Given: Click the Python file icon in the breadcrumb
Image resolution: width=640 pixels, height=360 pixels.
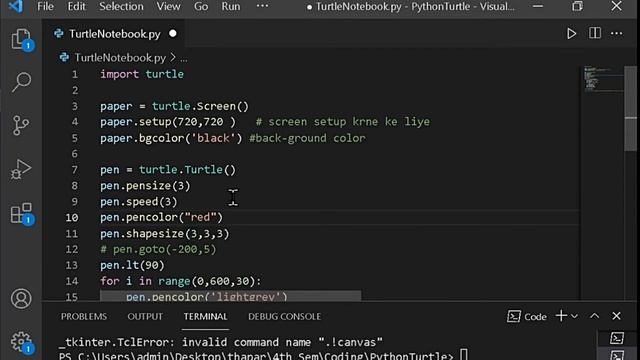Looking at the screenshot, I should [64, 57].
